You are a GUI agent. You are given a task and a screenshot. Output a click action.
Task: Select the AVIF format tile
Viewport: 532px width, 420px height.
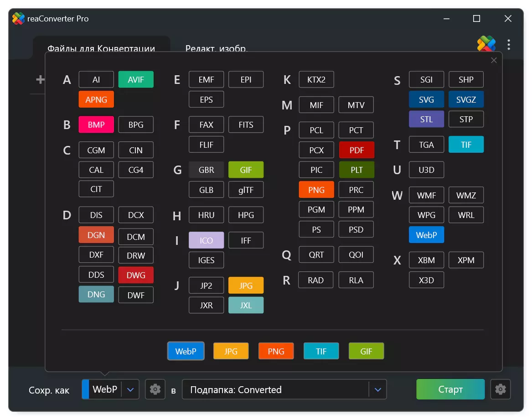(136, 79)
